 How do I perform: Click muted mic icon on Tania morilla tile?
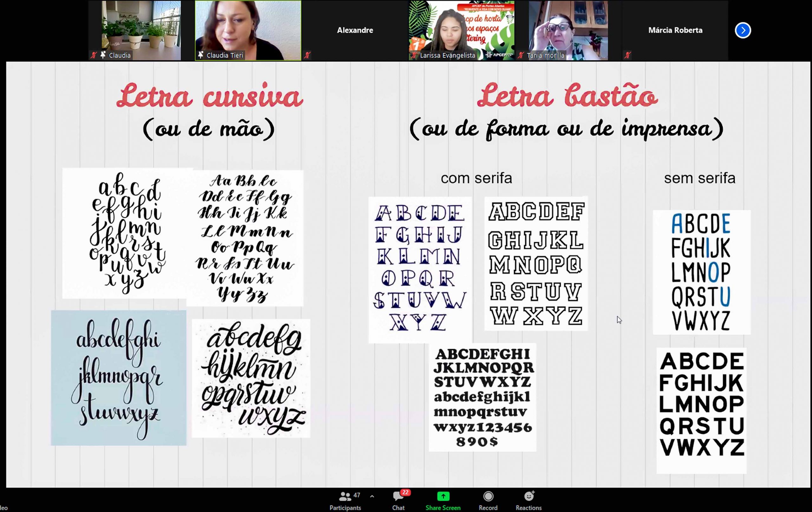[x=521, y=55]
